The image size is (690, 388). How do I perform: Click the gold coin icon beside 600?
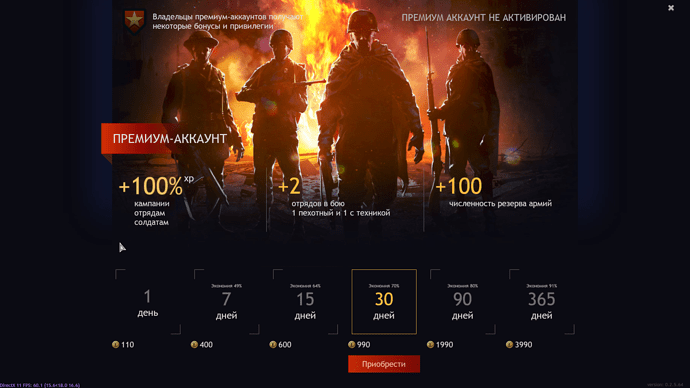pos(273,344)
